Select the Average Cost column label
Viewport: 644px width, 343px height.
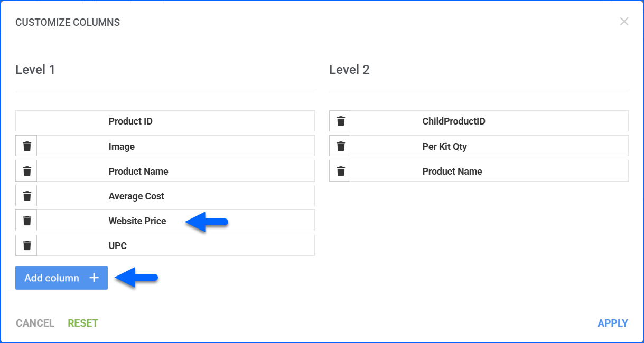pyautogui.click(x=136, y=196)
